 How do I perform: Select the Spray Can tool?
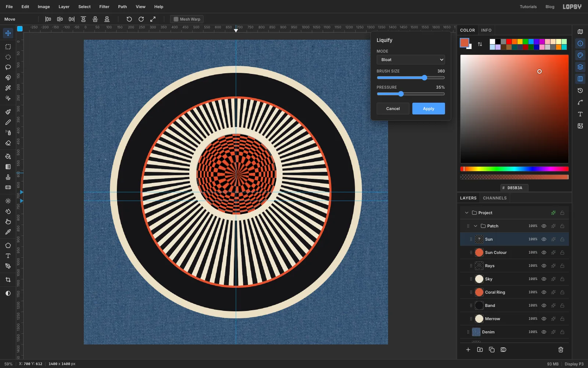click(x=8, y=132)
